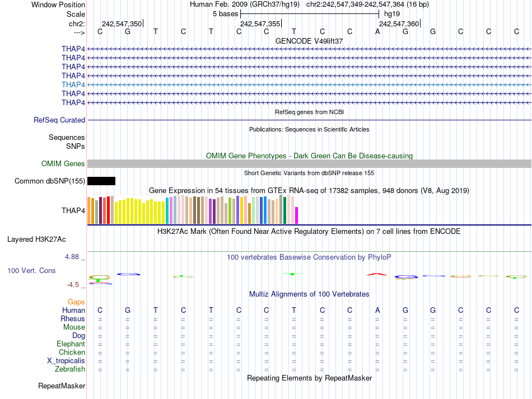Open Multiz Alignments of 100 Vertebrates title
The height and width of the screenshot is (399, 532).
coord(309,294)
